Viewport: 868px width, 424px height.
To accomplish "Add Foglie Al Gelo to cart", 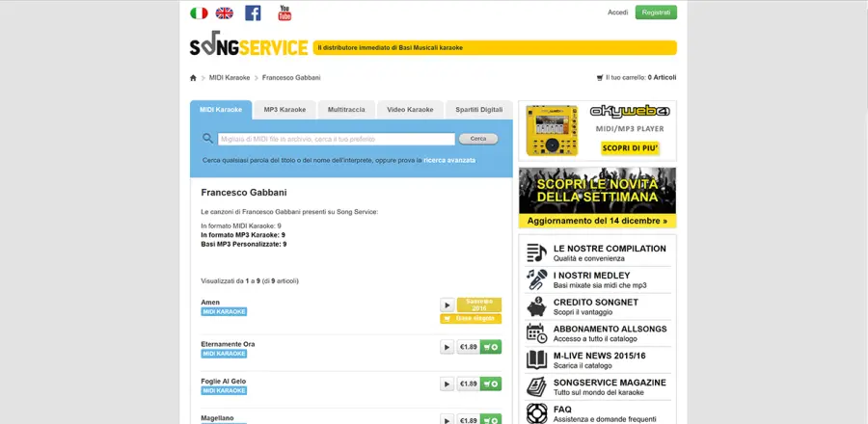I will point(491,384).
